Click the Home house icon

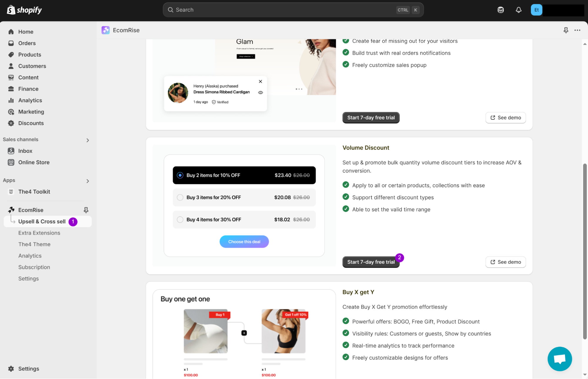point(11,32)
